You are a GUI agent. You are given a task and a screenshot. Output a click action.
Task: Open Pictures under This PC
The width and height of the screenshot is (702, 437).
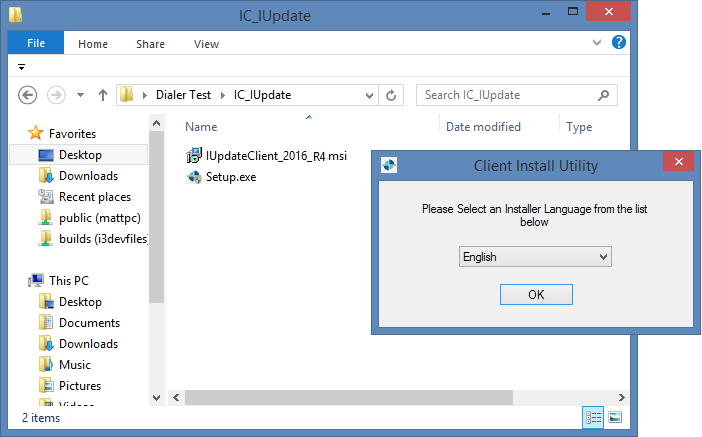point(80,386)
